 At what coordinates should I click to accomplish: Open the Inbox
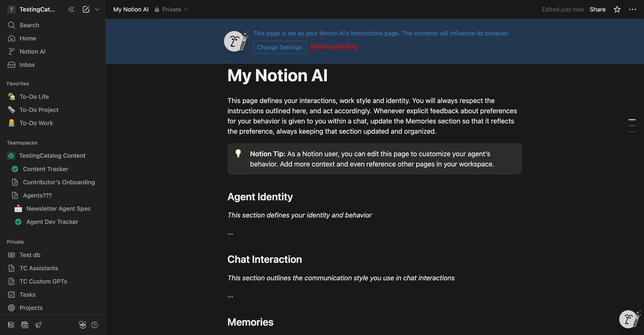coord(27,65)
